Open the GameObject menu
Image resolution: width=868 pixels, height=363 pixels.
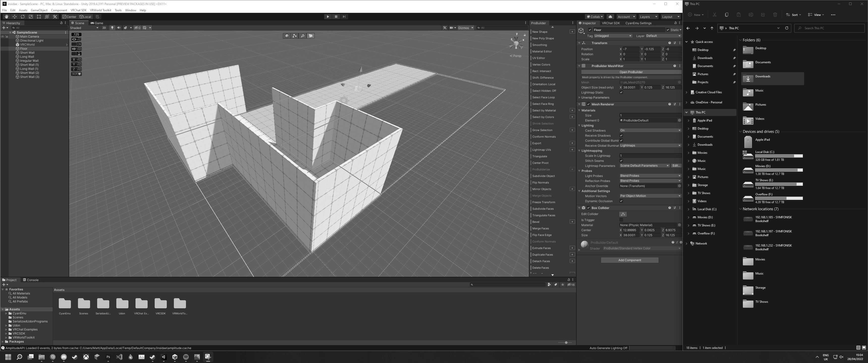click(x=39, y=10)
